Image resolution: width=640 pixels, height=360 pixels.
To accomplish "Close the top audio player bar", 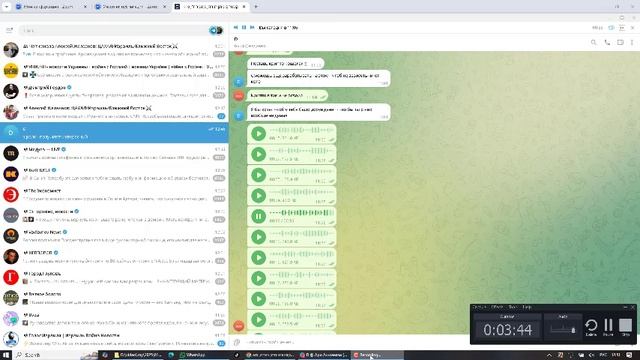I will (632, 28).
